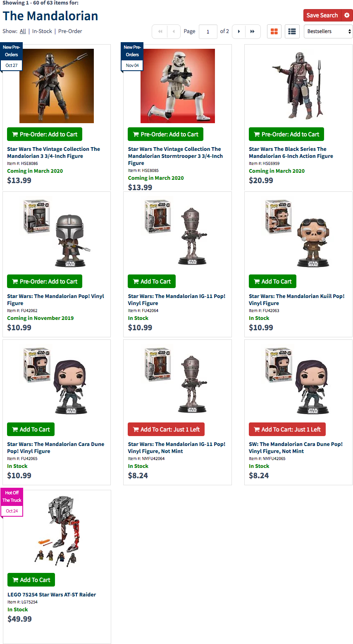
Task: Click the page number input field
Action: (x=208, y=31)
